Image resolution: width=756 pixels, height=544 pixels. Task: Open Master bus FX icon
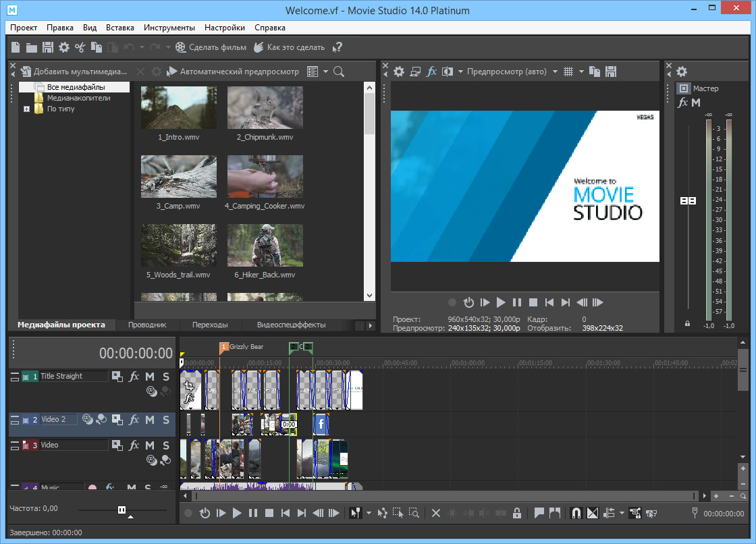[682, 103]
